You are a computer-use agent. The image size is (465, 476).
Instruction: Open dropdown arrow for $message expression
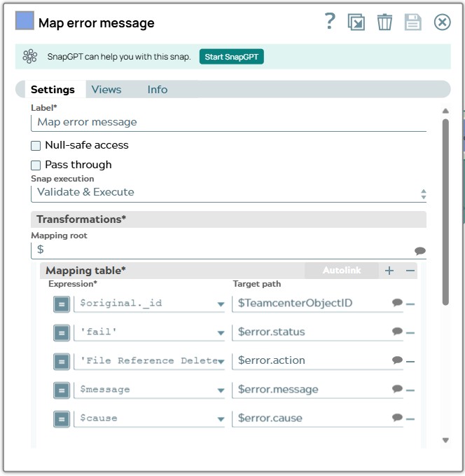(x=221, y=390)
